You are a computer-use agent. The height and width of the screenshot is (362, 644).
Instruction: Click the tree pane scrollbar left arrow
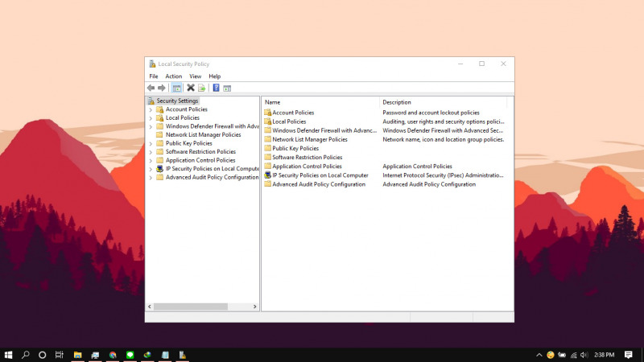pyautogui.click(x=150, y=306)
